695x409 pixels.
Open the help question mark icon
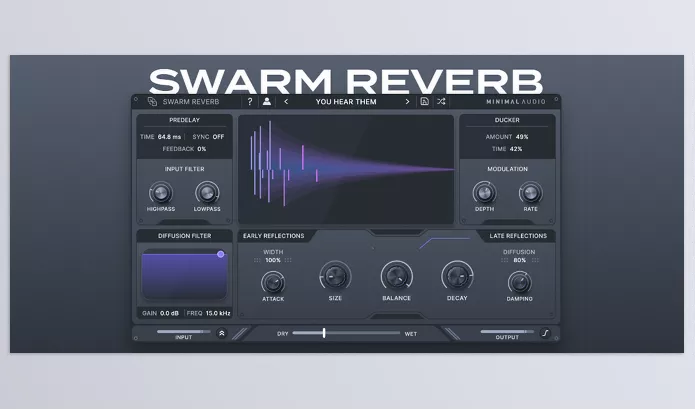[250, 101]
